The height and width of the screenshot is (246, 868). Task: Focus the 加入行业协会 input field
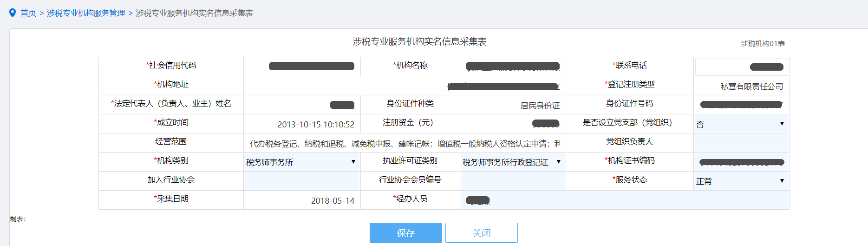(301, 181)
